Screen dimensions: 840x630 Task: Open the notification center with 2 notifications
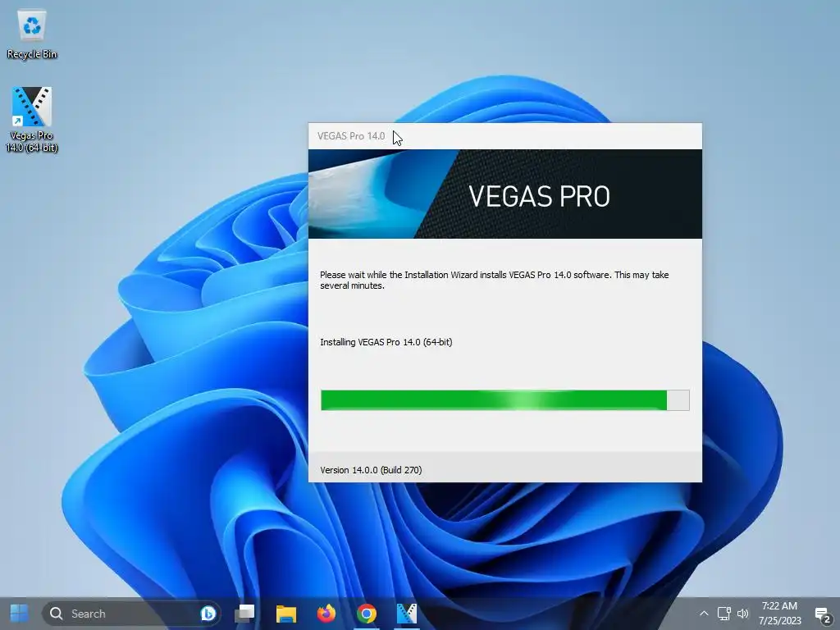(x=823, y=614)
